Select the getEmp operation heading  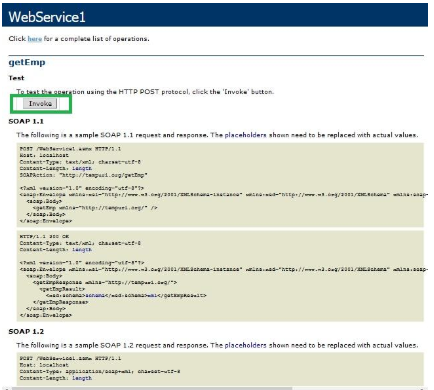tap(27, 62)
